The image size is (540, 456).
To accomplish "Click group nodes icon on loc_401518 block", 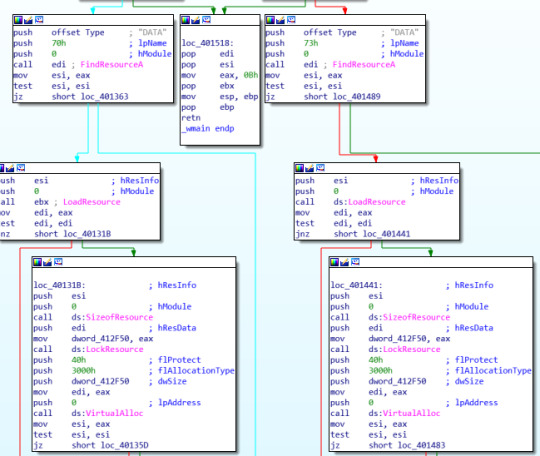I will pos(206,20).
